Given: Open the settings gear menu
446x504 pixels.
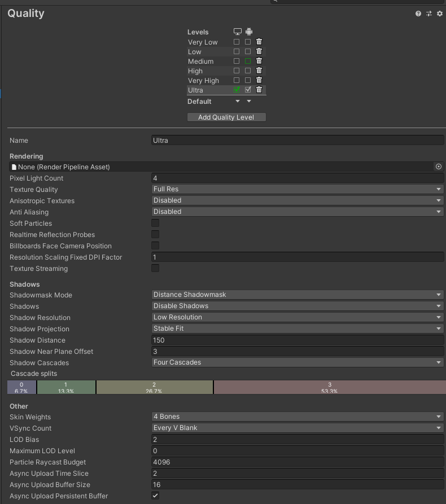Looking at the screenshot, I should (x=440, y=14).
